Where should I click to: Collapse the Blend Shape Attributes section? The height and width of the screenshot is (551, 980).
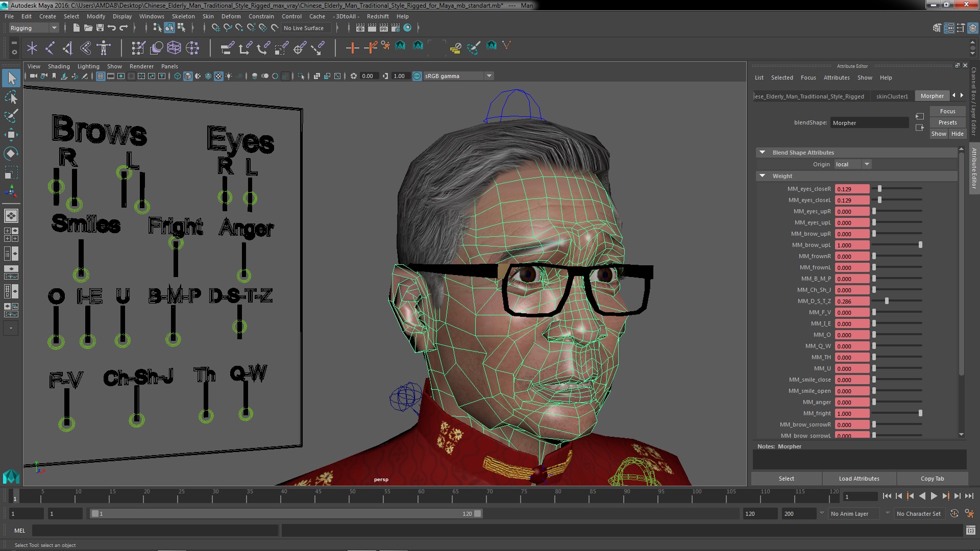click(762, 152)
